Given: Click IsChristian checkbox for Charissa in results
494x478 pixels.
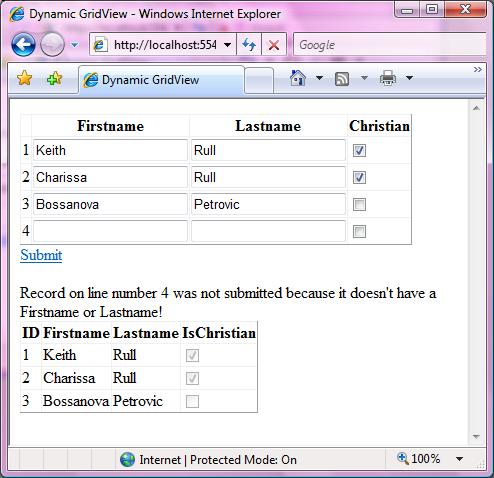Looking at the screenshot, I should [x=192, y=378].
